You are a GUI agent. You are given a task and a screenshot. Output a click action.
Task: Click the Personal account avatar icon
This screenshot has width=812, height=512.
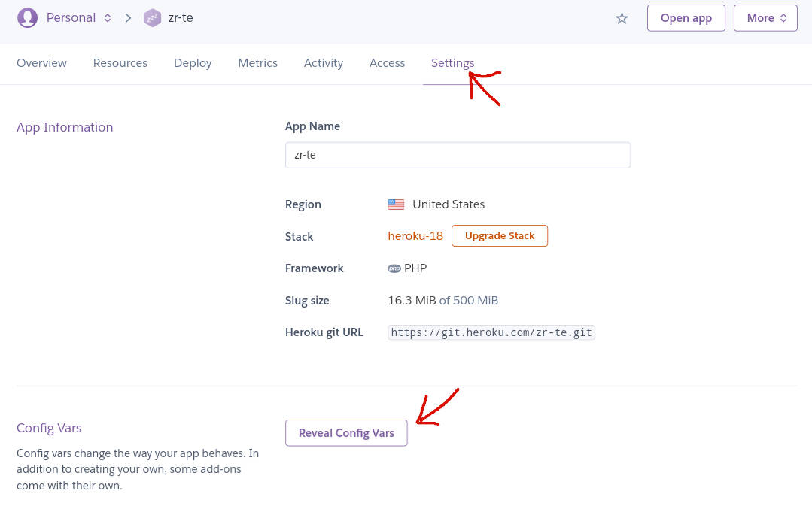pos(28,18)
